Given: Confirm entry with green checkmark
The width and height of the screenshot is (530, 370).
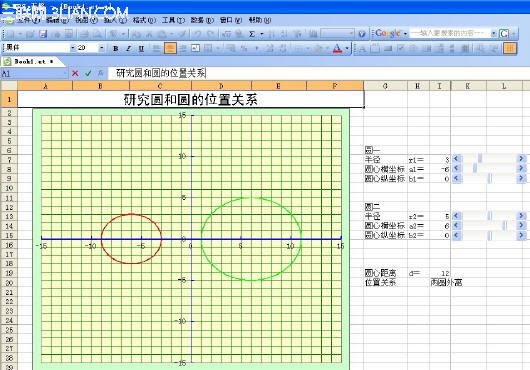Looking at the screenshot, I should pyautogui.click(x=88, y=73).
